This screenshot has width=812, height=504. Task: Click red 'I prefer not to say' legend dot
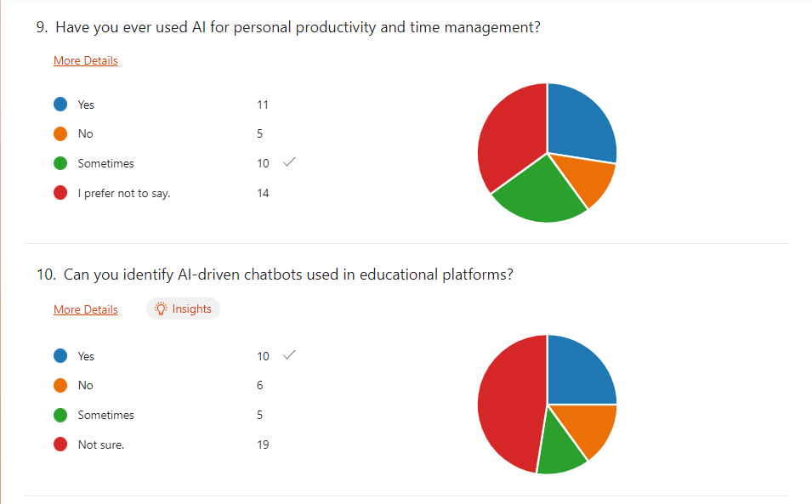click(60, 193)
